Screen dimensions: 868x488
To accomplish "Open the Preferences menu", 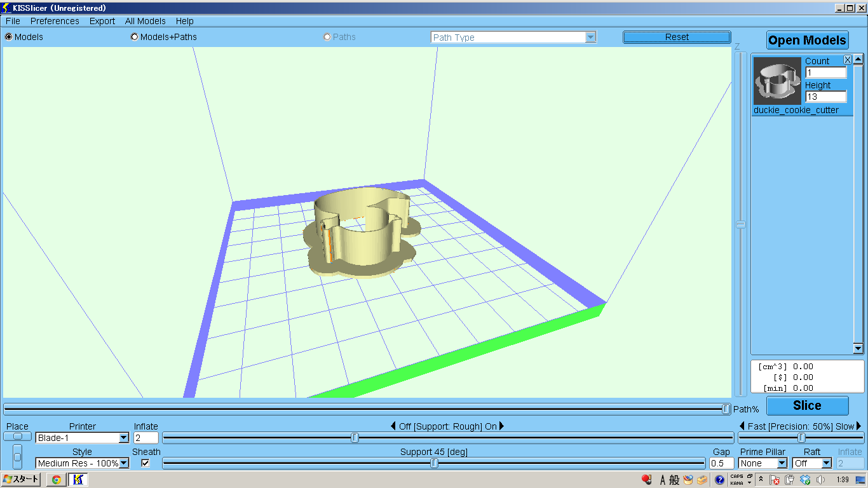I will point(55,21).
